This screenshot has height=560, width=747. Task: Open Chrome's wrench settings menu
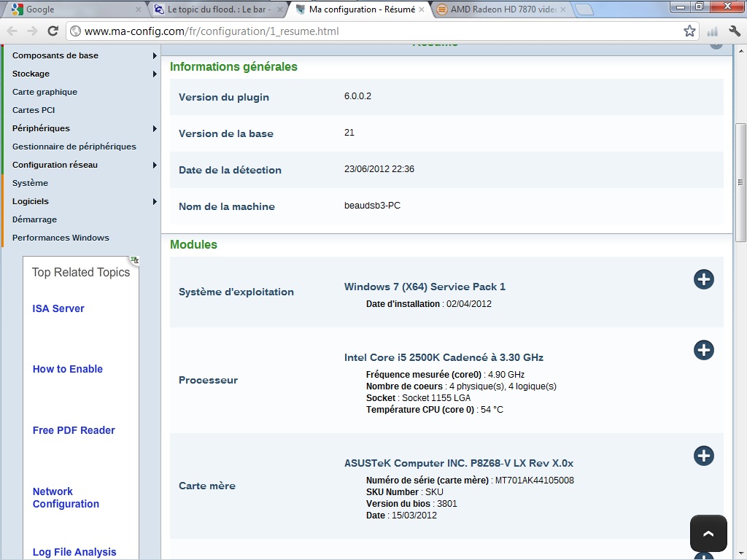(x=734, y=31)
